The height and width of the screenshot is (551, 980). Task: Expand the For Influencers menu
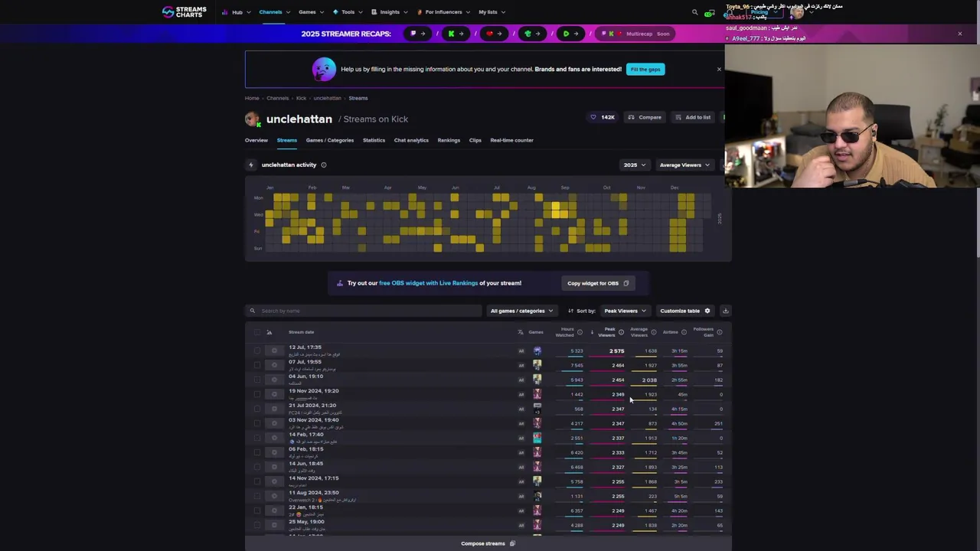click(443, 12)
